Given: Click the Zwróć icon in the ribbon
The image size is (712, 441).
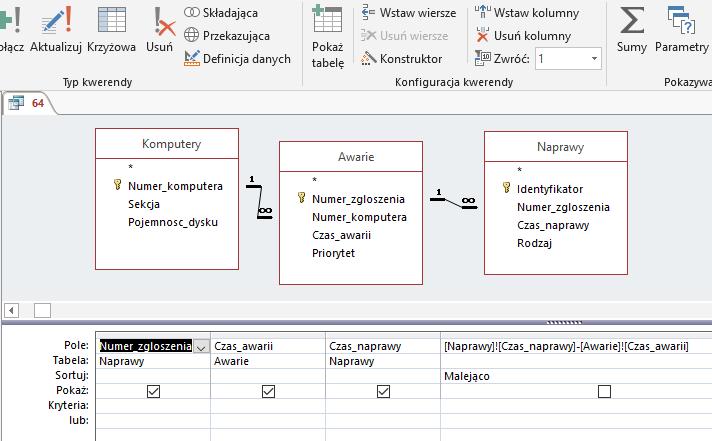Looking at the screenshot, I should click(483, 59).
